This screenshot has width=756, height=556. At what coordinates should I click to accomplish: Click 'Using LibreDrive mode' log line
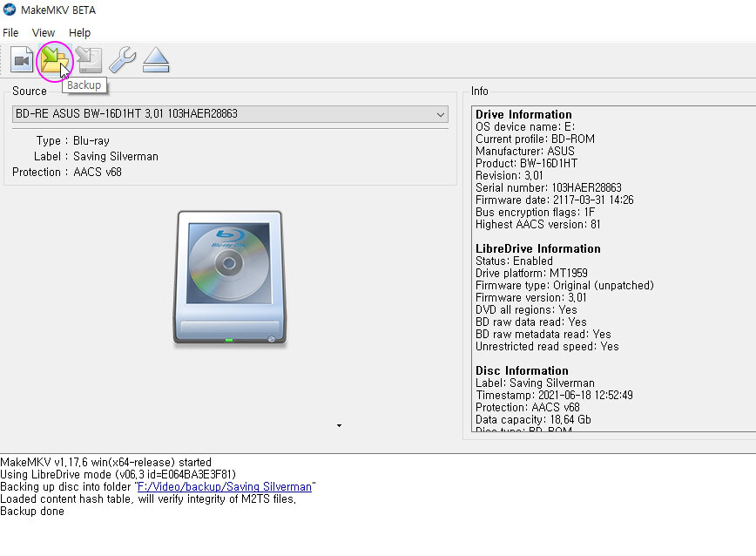pyautogui.click(x=118, y=474)
